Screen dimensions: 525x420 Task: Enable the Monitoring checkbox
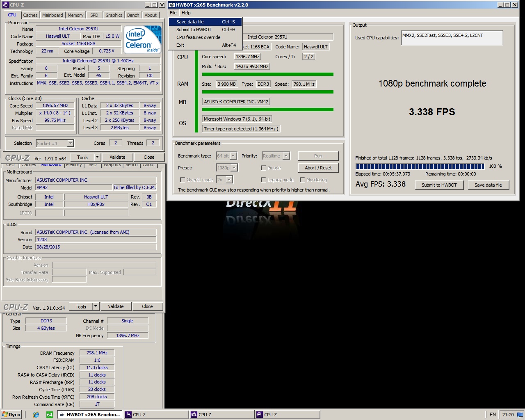point(302,180)
